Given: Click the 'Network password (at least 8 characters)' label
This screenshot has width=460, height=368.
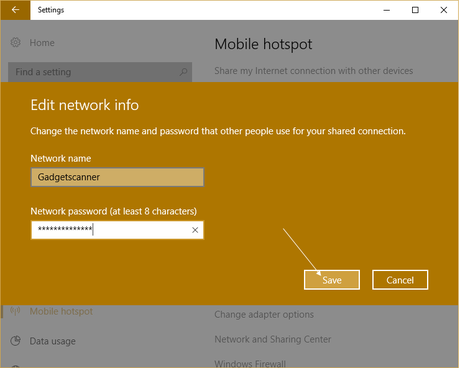Looking at the screenshot, I should pyautogui.click(x=114, y=211).
